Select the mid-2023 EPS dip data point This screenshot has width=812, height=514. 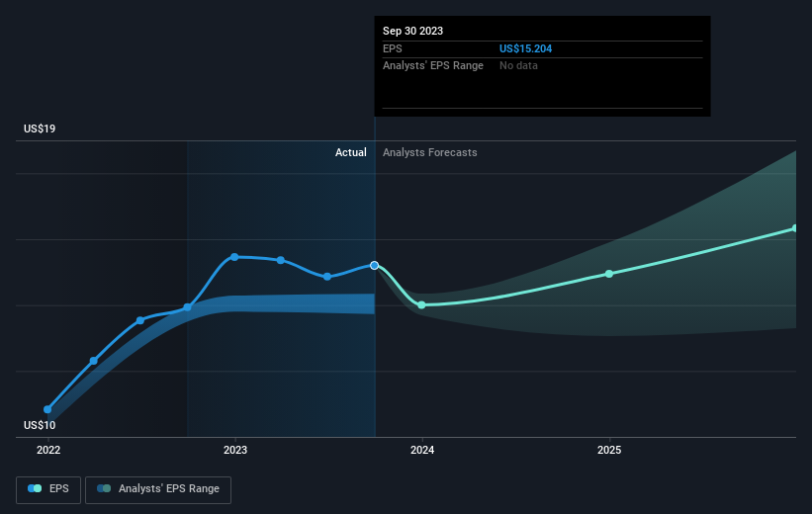point(327,277)
